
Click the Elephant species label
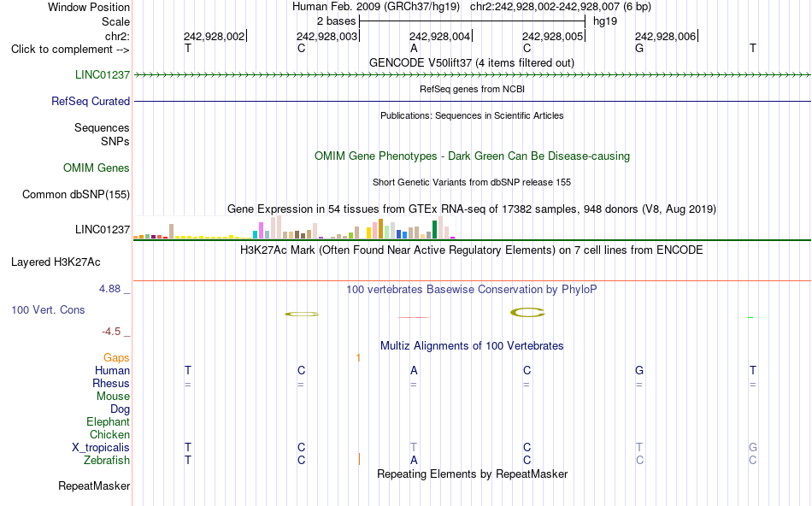[x=109, y=421]
